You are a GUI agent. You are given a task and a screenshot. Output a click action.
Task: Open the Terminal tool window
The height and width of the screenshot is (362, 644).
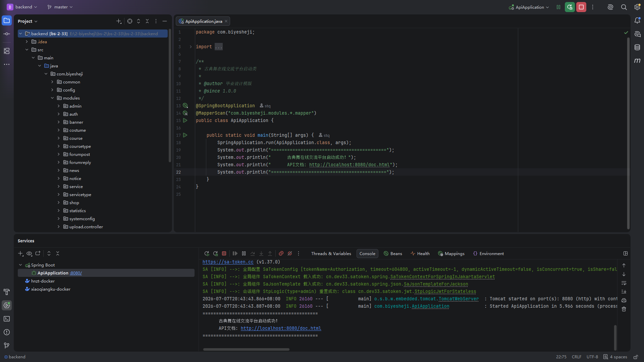tap(7, 319)
